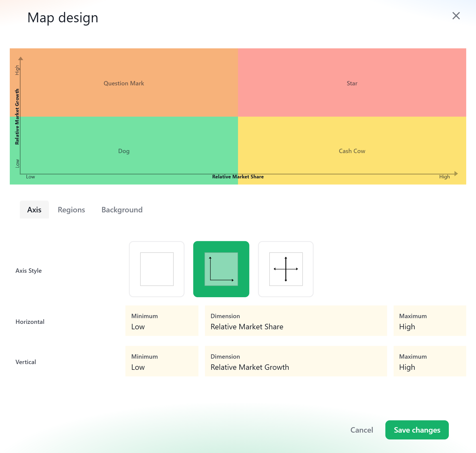Click the Map design title
Image resolution: width=476 pixels, height=453 pixels.
[x=63, y=18]
